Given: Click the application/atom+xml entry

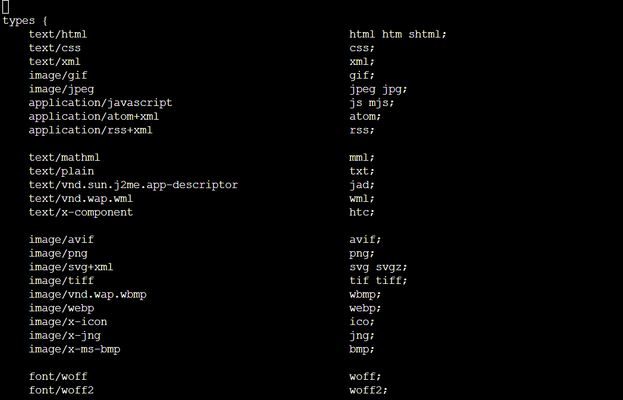Looking at the screenshot, I should point(94,116).
